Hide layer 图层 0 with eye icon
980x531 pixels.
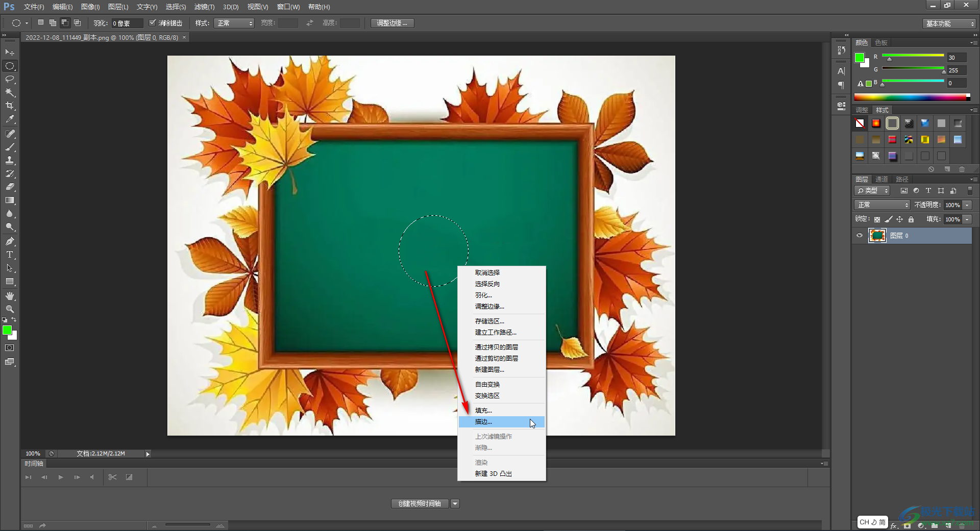click(x=860, y=236)
